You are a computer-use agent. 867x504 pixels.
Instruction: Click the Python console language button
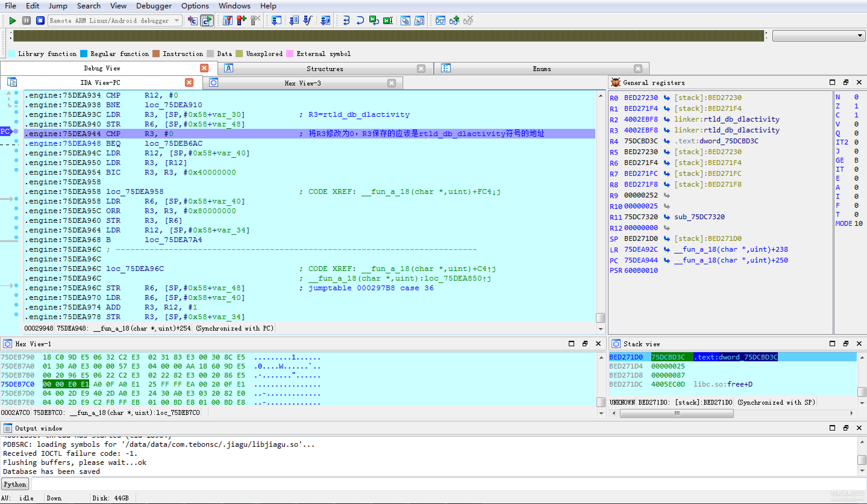point(15,484)
